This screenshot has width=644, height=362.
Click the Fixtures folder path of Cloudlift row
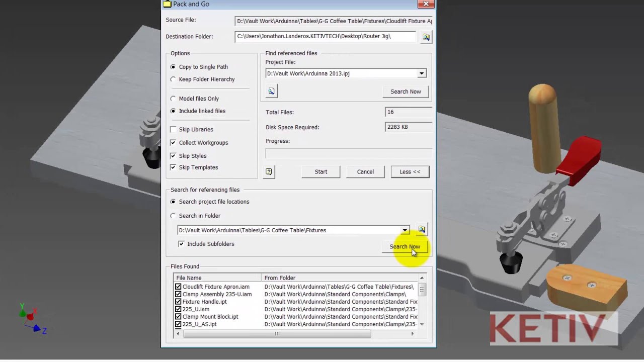point(339,287)
